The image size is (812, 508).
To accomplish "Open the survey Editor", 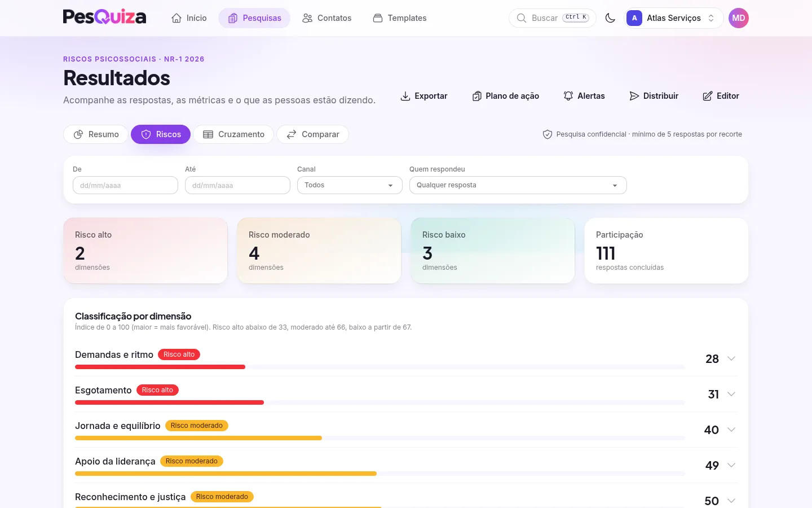I will [x=721, y=96].
